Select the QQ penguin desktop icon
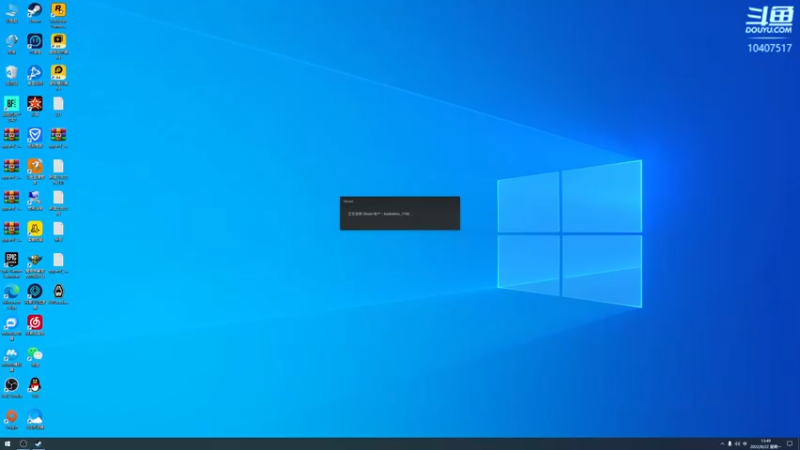The height and width of the screenshot is (450, 800). pos(35,385)
